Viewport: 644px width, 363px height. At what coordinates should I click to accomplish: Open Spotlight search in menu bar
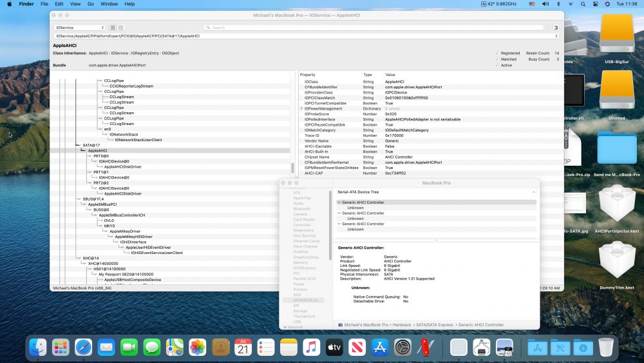[x=583, y=4]
